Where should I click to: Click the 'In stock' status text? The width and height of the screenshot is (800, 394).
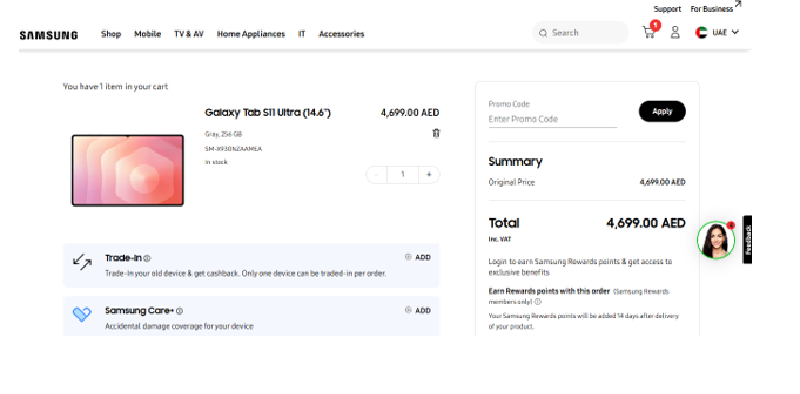click(x=216, y=162)
